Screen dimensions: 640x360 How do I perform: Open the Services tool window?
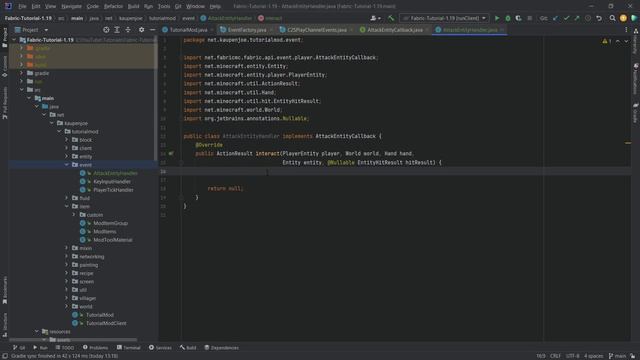160,348
